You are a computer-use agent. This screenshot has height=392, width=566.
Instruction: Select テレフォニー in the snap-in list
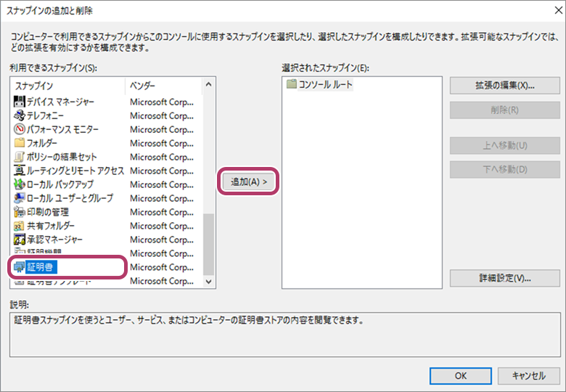[x=45, y=115]
